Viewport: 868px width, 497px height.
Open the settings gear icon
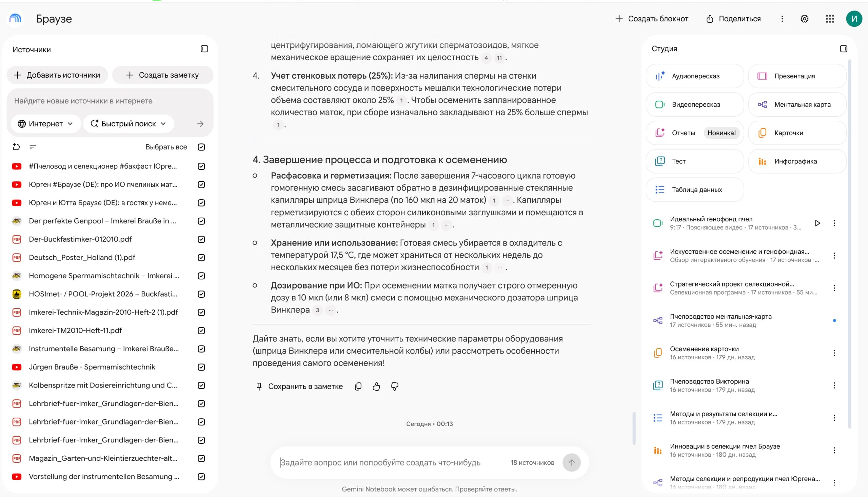click(805, 19)
